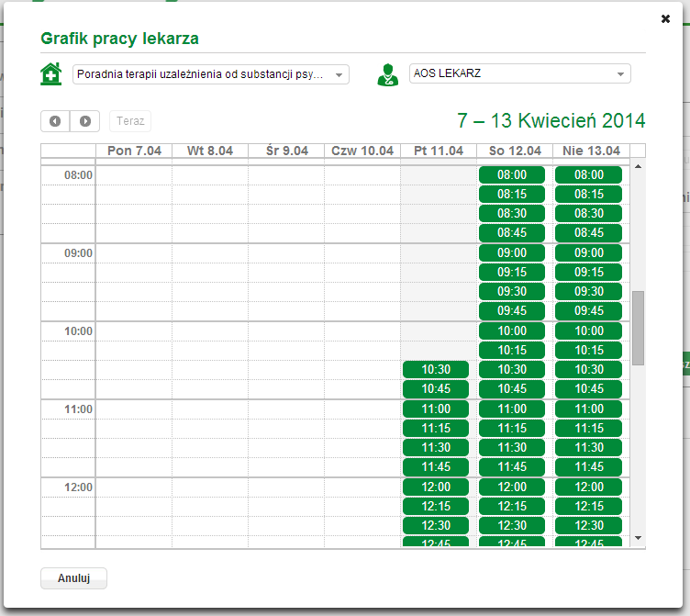Choose the 11:30 slot on Saturday 12.04

point(512,448)
